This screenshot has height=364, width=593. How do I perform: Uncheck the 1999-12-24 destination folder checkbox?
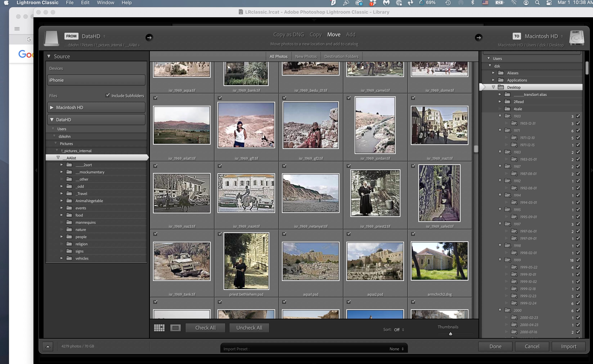tap(578, 303)
